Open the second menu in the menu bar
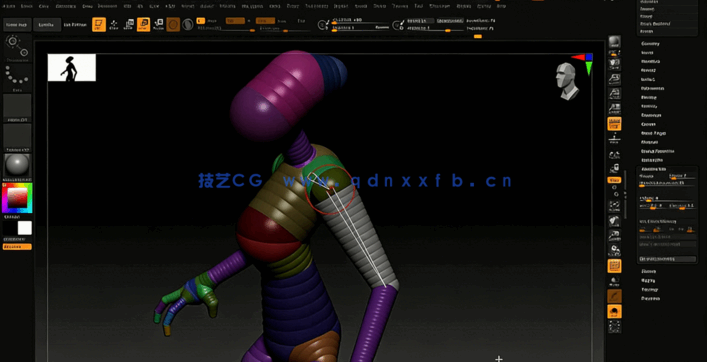Screen dimensions: 707x362 pos(27,6)
